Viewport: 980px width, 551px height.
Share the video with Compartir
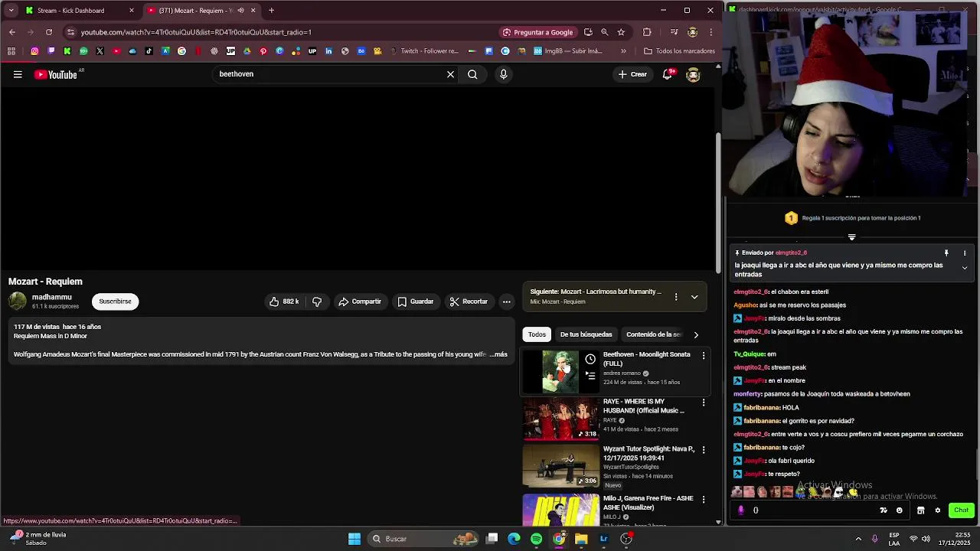[x=360, y=302]
